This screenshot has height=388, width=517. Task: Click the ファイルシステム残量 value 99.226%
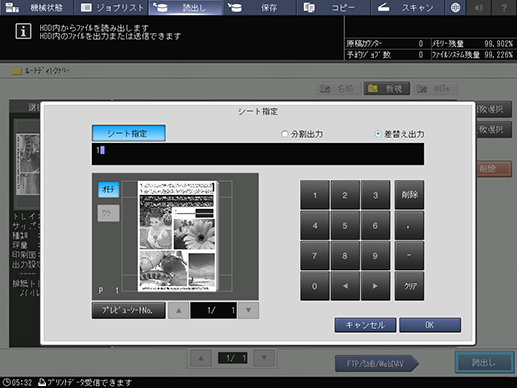[x=499, y=55]
